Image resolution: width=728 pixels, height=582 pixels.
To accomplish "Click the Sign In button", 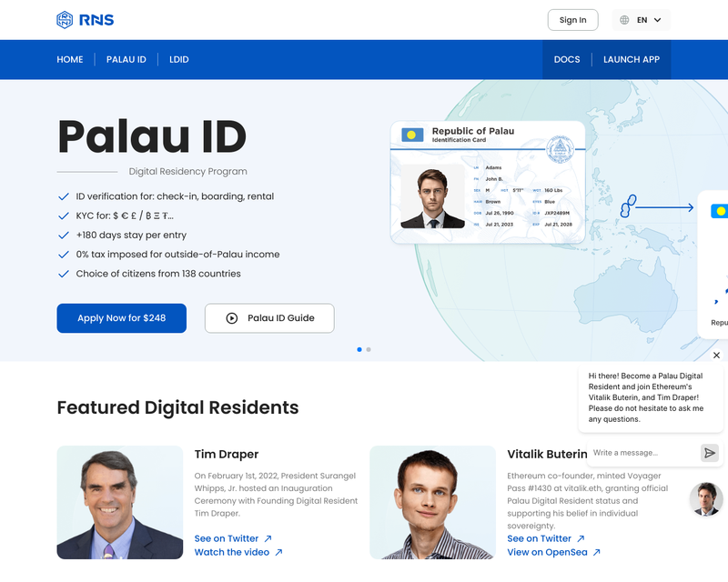I will coord(572,20).
